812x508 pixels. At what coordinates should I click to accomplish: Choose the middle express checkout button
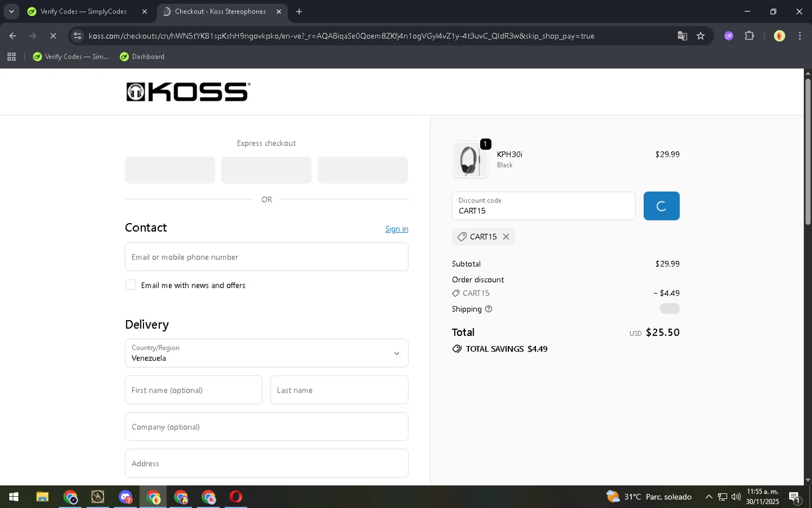pyautogui.click(x=266, y=170)
